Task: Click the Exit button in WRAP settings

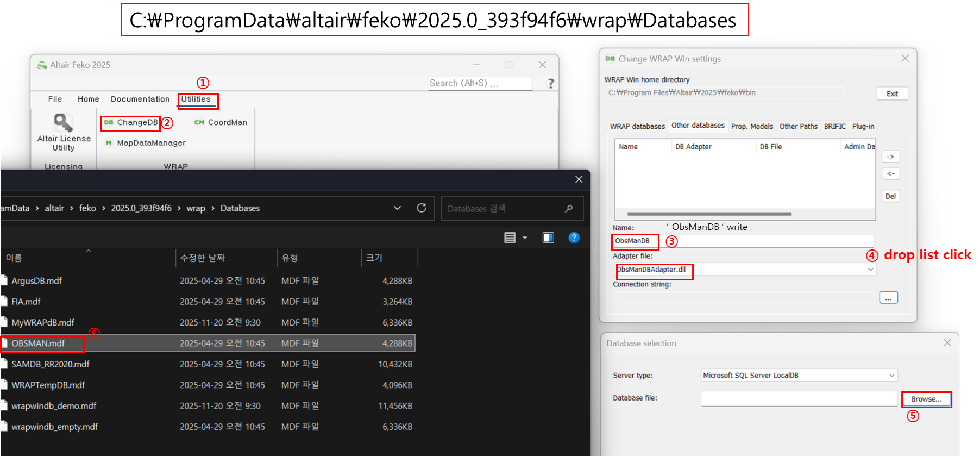Action: coord(892,93)
